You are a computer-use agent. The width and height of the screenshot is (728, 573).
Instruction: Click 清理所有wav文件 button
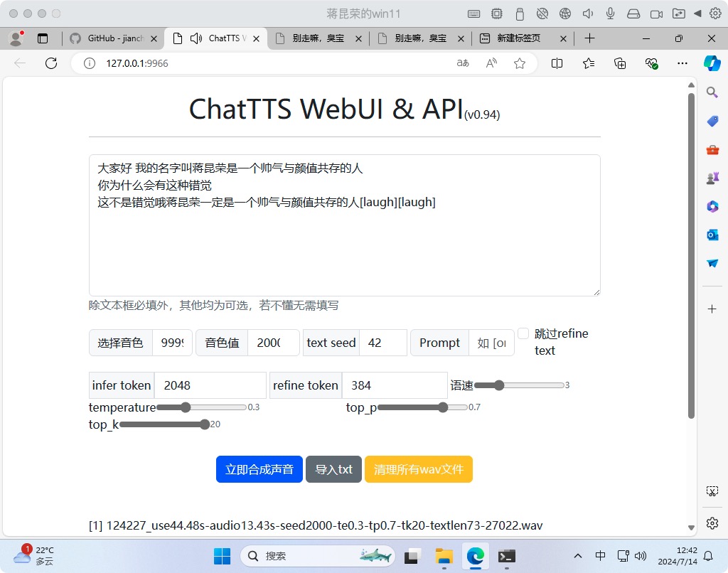(x=418, y=469)
